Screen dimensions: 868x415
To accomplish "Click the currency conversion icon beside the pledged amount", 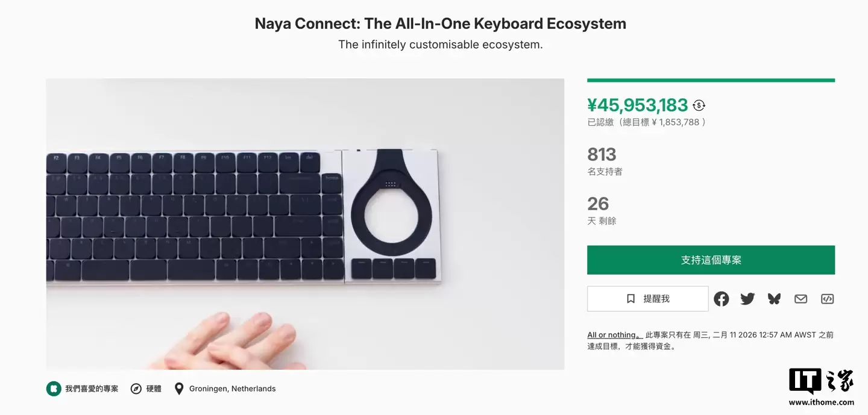I will (x=699, y=105).
